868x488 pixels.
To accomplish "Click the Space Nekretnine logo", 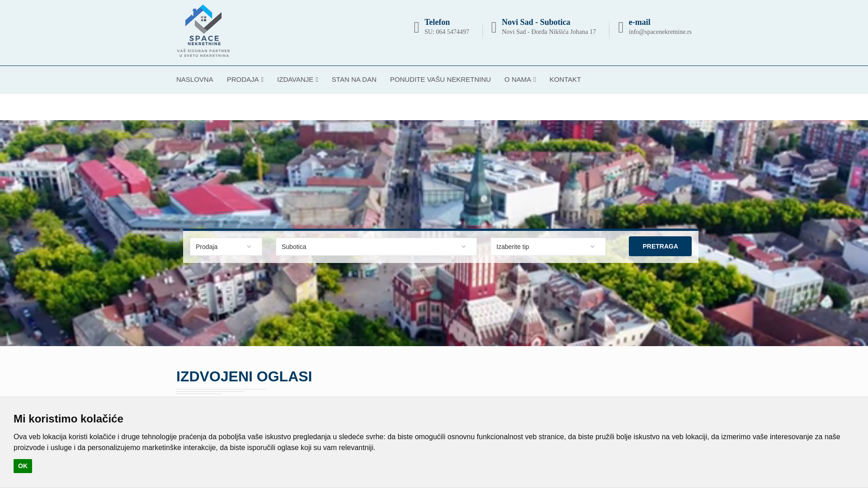I will click(203, 31).
